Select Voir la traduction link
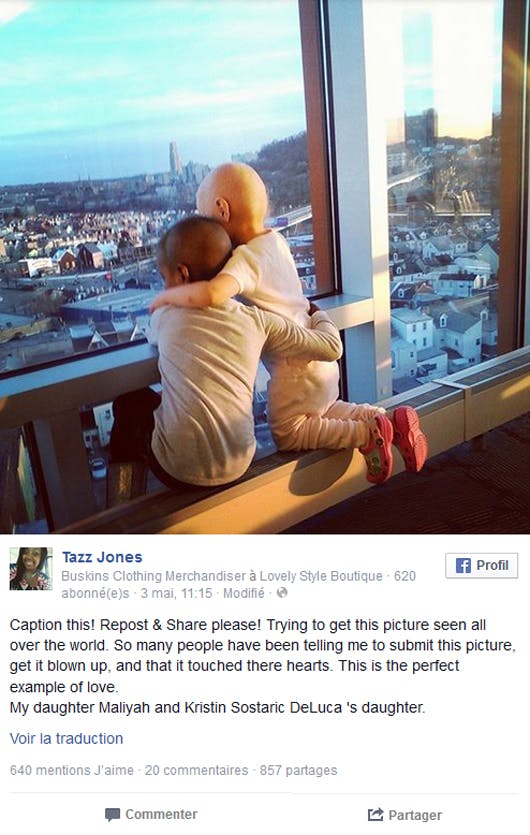The width and height of the screenshot is (530, 835). [67, 739]
